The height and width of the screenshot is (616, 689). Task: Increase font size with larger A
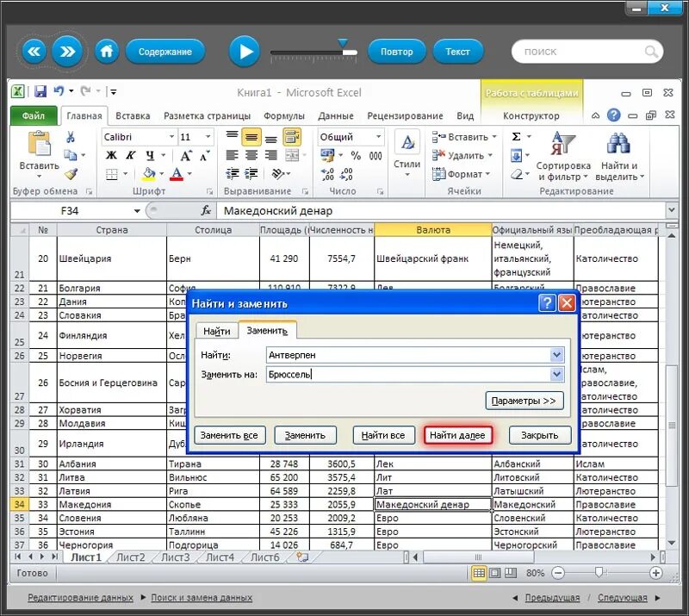click(x=185, y=156)
